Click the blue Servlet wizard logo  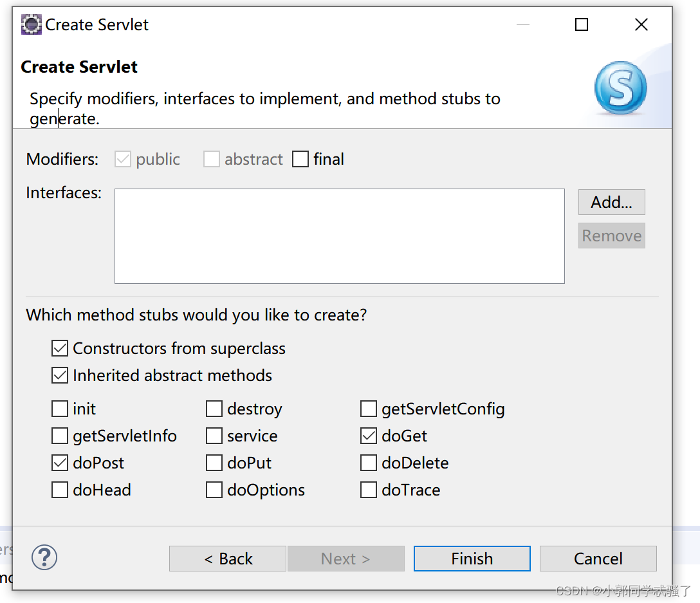[x=620, y=88]
